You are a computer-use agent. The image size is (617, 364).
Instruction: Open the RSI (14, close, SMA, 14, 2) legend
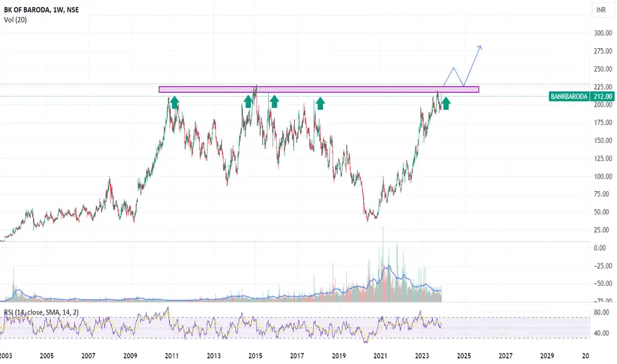41,312
